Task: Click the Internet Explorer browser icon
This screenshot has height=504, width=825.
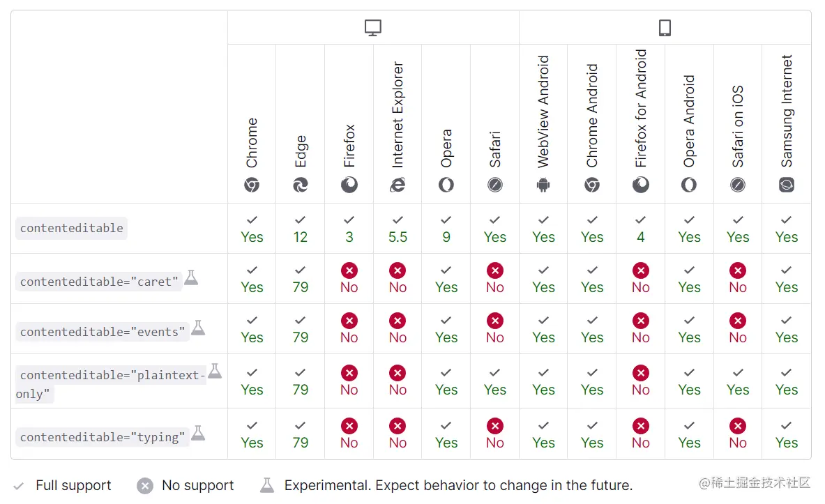Action: click(398, 185)
